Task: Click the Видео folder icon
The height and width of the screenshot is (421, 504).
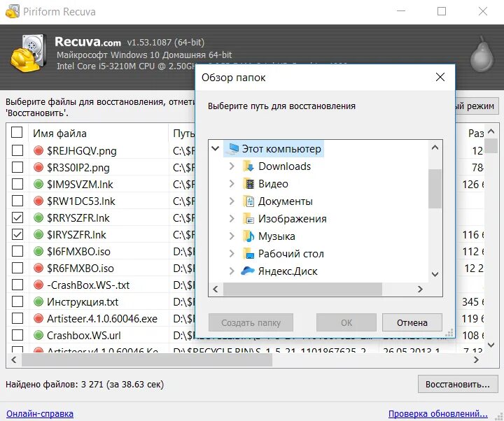Action: click(x=248, y=184)
